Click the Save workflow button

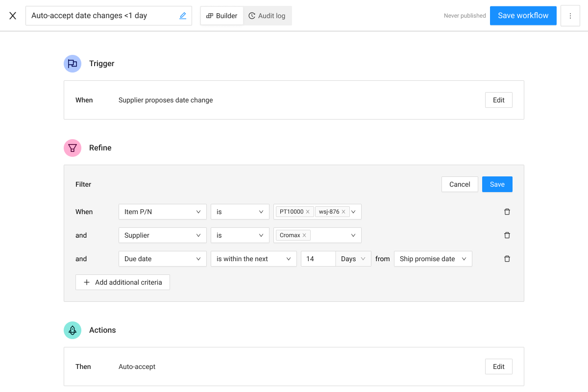tap(523, 16)
